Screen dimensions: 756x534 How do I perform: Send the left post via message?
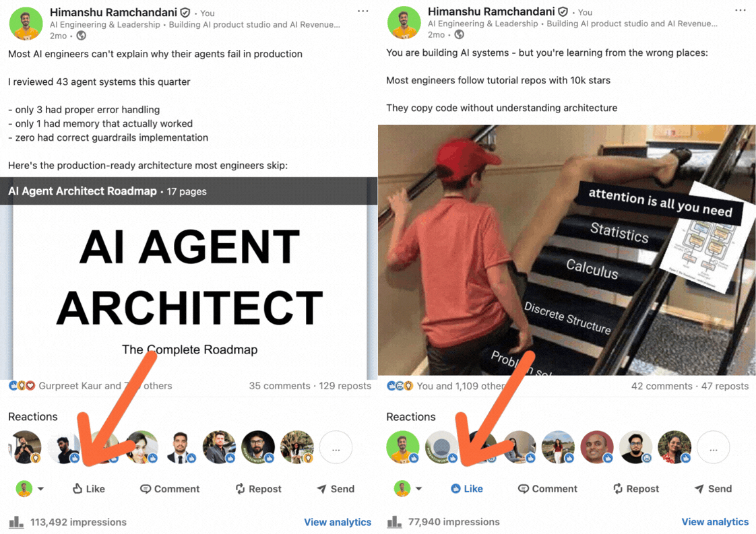(336, 489)
